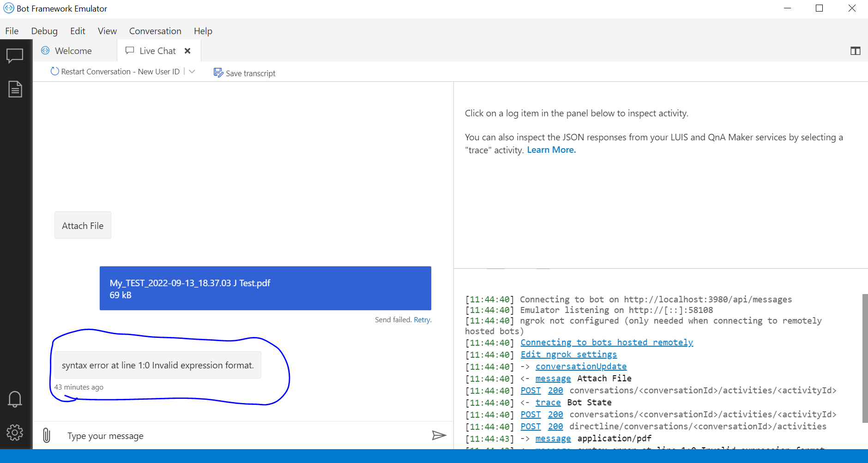Send the message with the paper plane icon
The image size is (868, 463).
point(439,435)
